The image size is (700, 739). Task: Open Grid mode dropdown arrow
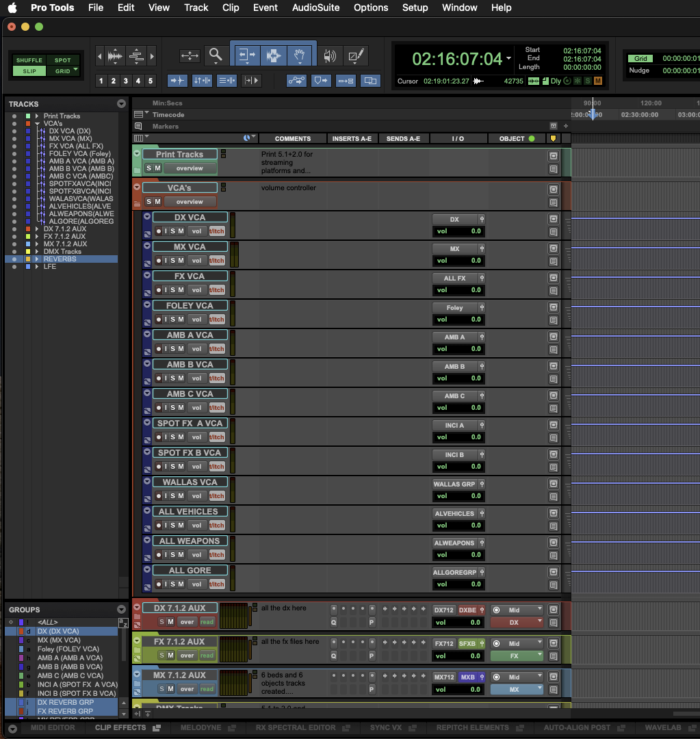[75, 69]
